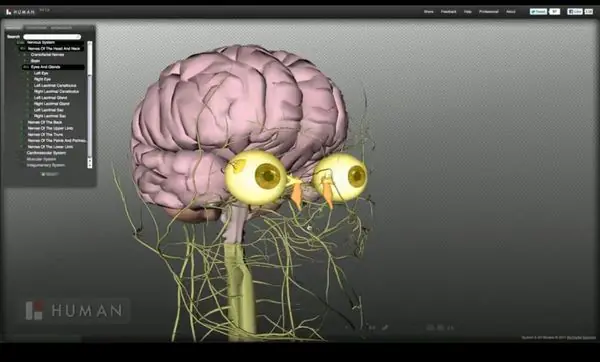This screenshot has width=600, height=362.
Task: Click the Facebook Like button
Action: coord(575,12)
